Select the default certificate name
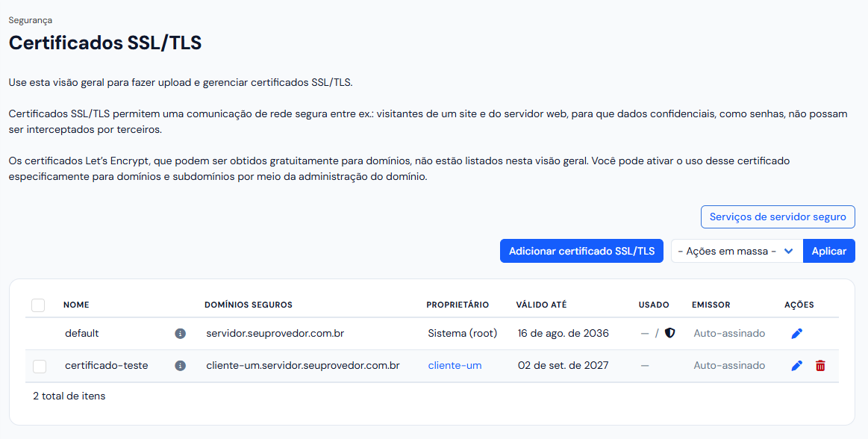868x439 pixels. pyautogui.click(x=82, y=333)
